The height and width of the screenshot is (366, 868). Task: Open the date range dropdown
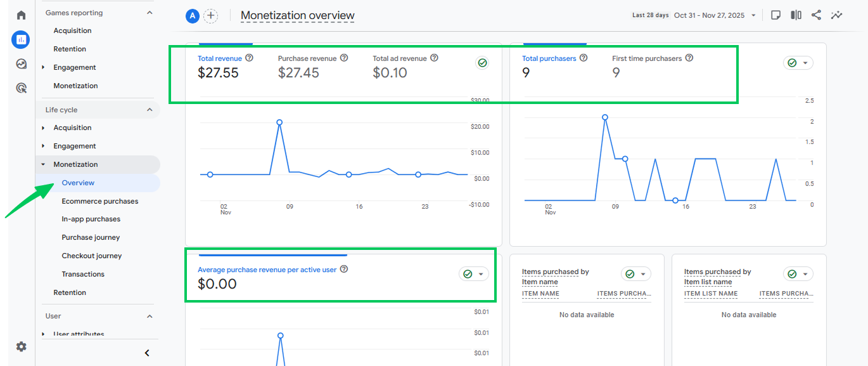pos(753,15)
